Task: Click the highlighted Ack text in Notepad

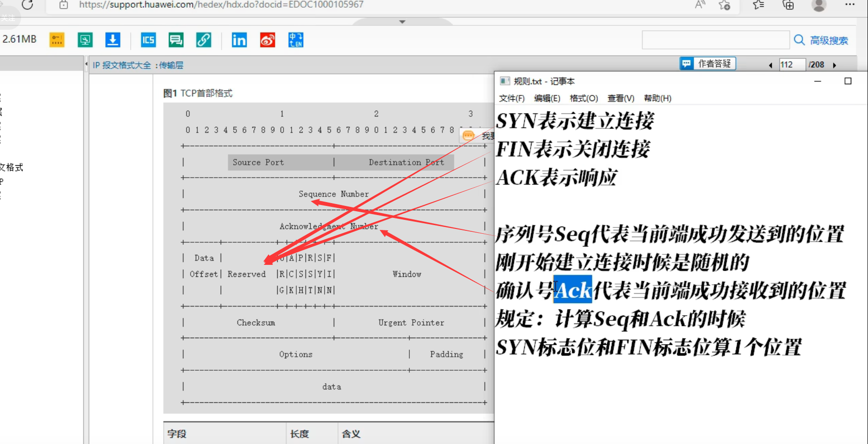Action: [573, 290]
